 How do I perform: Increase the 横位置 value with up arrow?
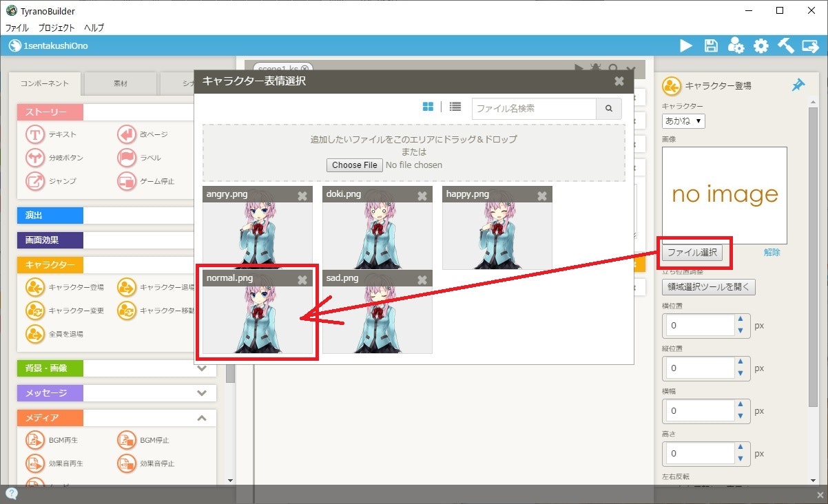tap(741, 319)
